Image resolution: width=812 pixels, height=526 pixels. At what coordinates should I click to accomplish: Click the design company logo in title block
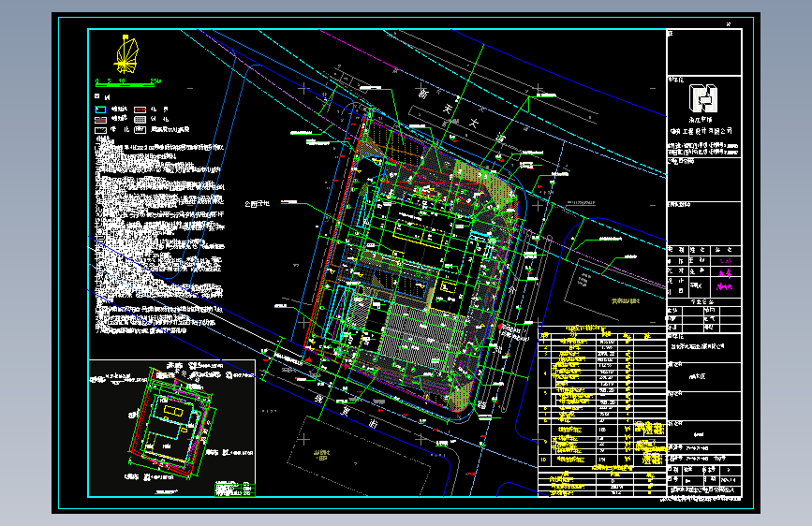[x=702, y=98]
